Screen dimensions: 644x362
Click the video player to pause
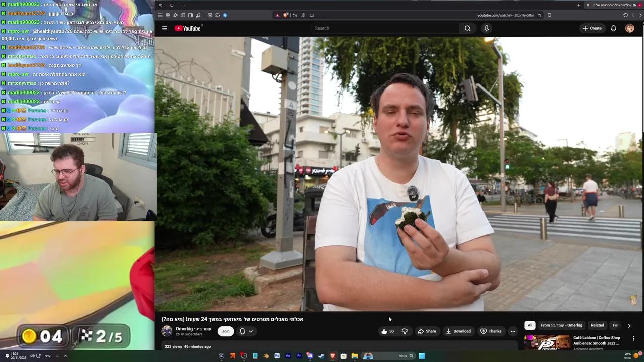[x=398, y=174]
